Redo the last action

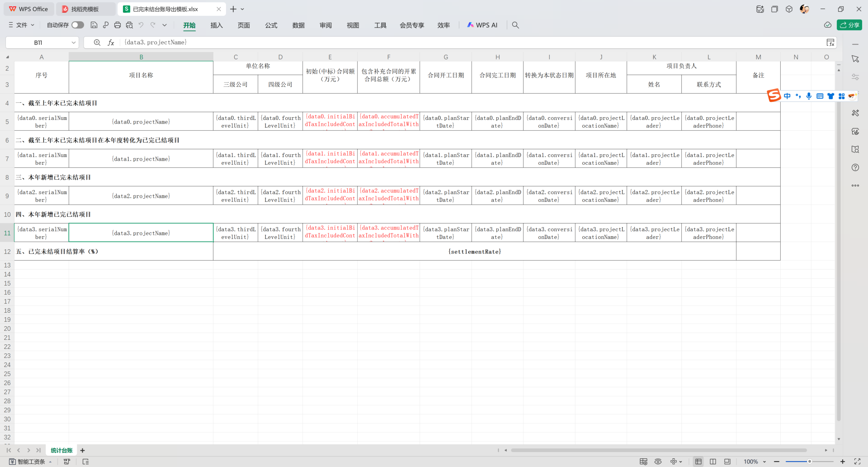[x=153, y=25]
